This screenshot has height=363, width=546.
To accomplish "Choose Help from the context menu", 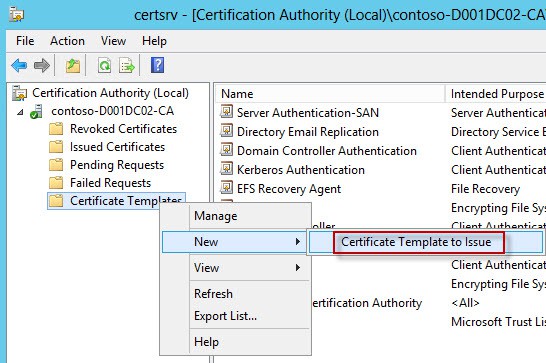I will (x=206, y=342).
